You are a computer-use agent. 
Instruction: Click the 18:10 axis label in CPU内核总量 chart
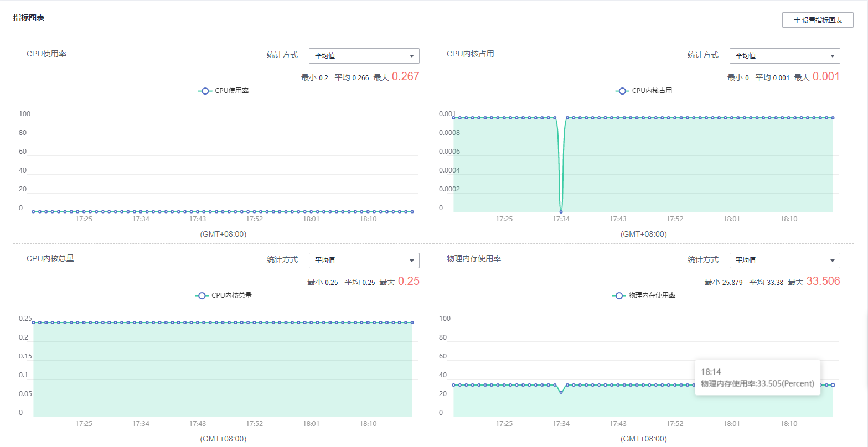click(368, 424)
